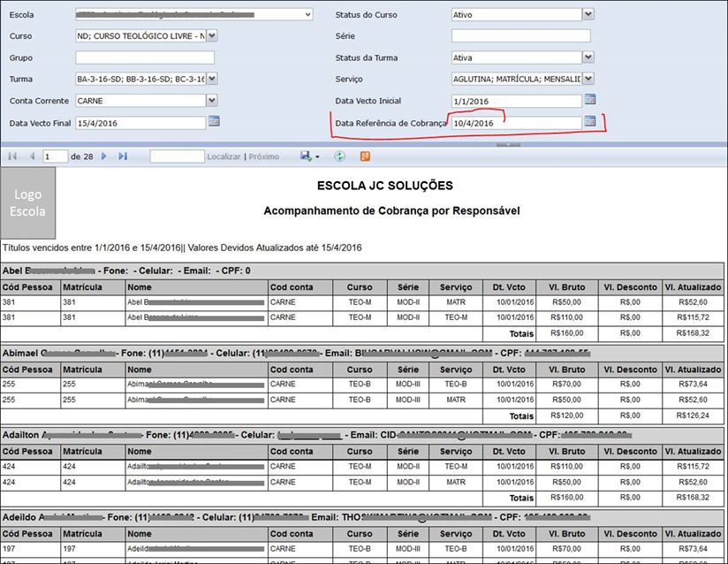This screenshot has height=564, width=728.
Task: Click subtitle Acompanhamento de Cobrança por Responsável
Action: pyautogui.click(x=392, y=210)
